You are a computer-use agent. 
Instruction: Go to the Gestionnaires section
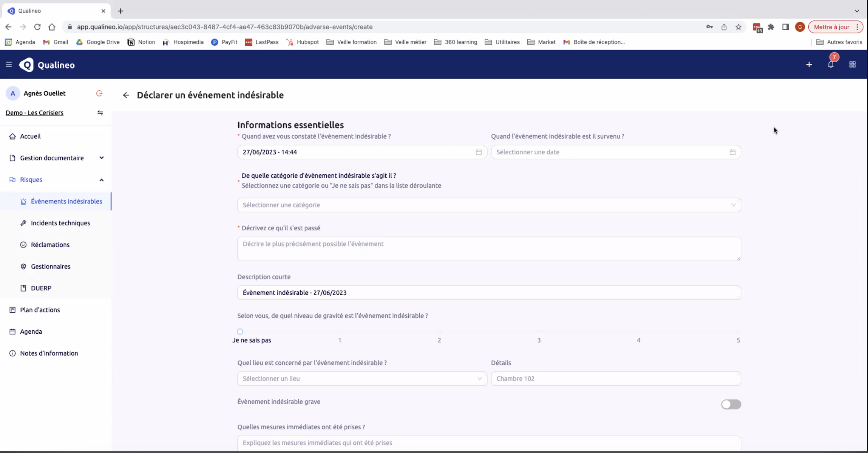click(x=51, y=266)
